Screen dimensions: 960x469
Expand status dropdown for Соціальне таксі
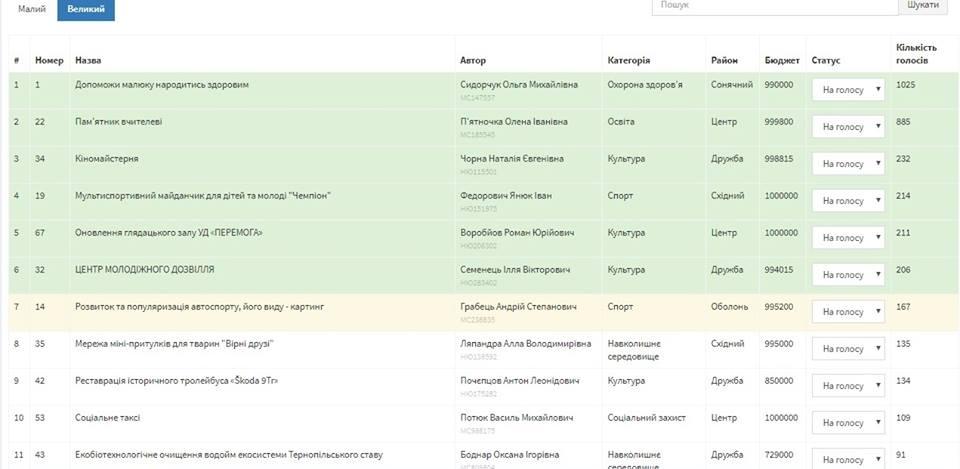click(x=848, y=423)
